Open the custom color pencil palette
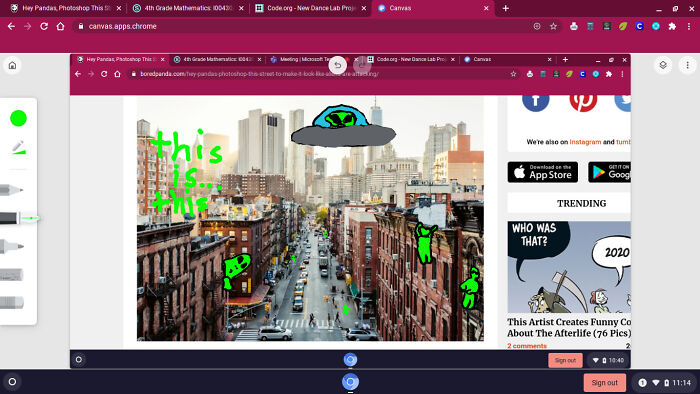 point(18,148)
